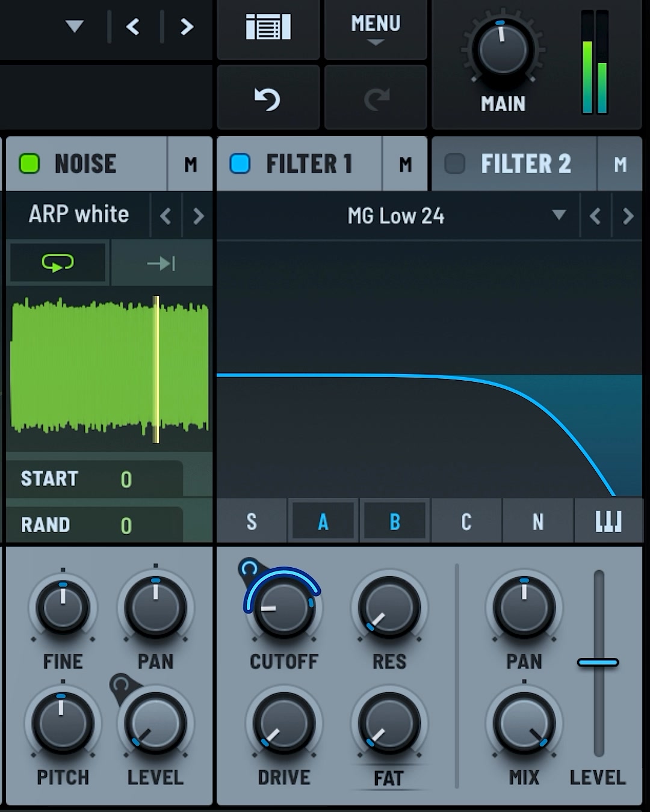This screenshot has width=650, height=812.
Task: Open the ARP white noise sample selector
Action: pos(79,215)
